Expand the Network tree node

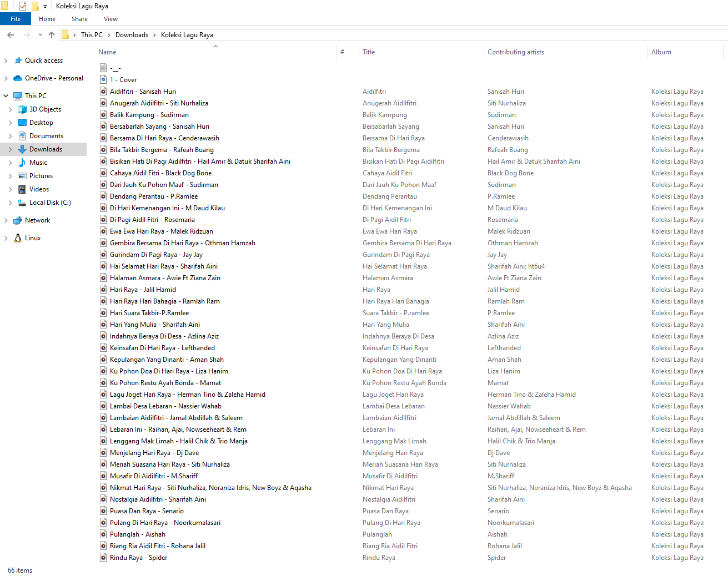(x=6, y=220)
